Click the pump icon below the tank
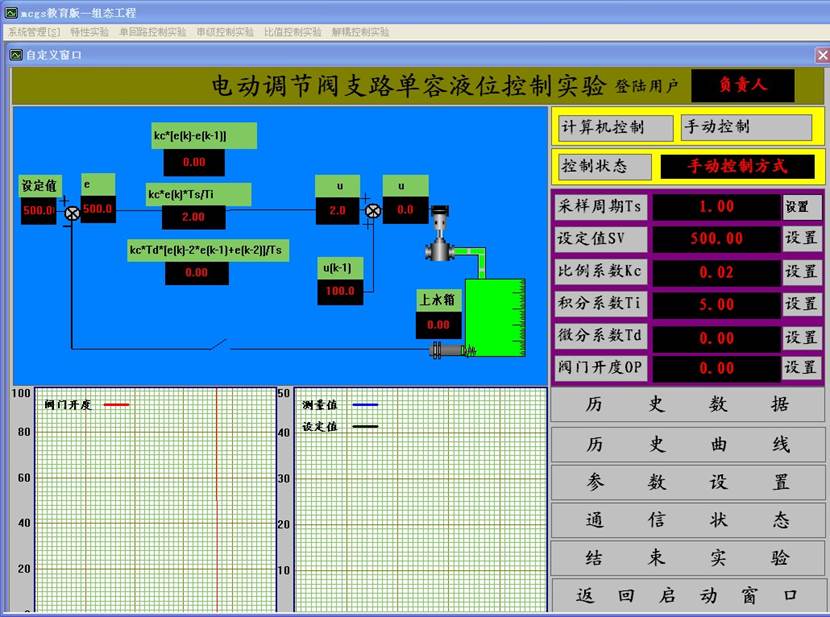 point(445,350)
